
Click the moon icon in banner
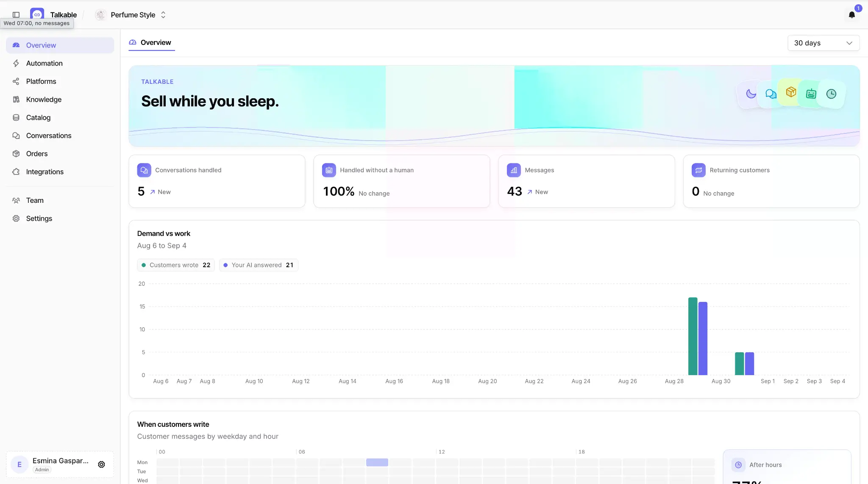coord(751,94)
